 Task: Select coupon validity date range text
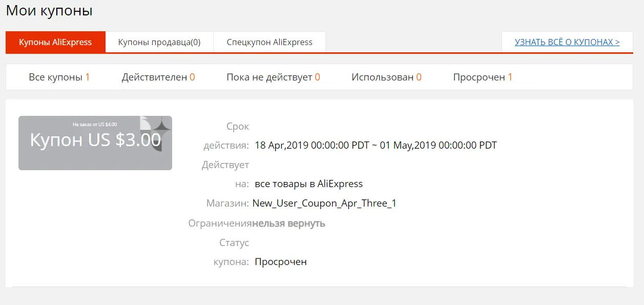376,145
